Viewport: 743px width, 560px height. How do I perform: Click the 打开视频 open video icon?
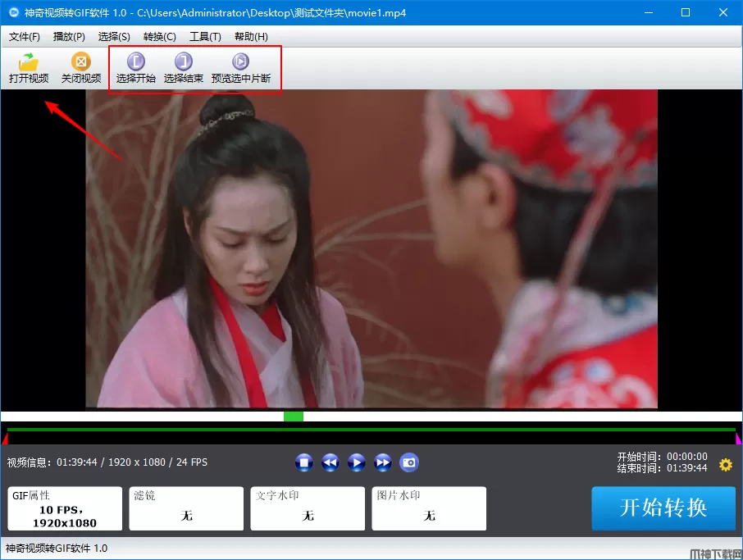click(29, 68)
